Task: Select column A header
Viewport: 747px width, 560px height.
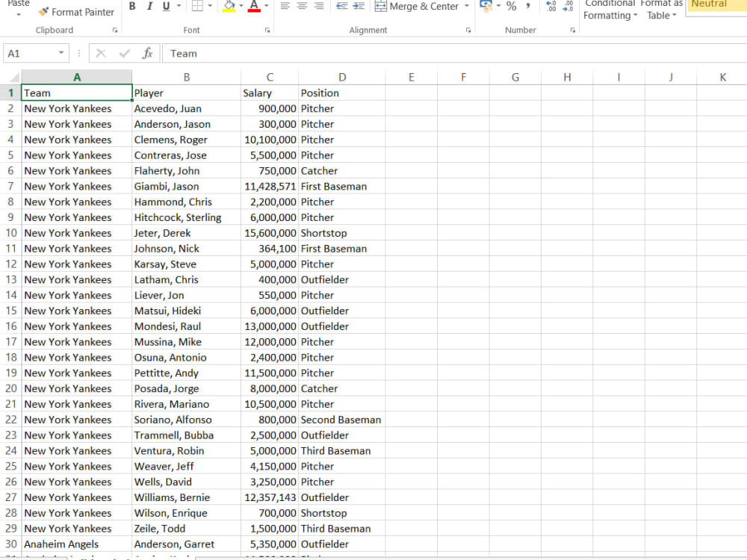Action: 77,77
